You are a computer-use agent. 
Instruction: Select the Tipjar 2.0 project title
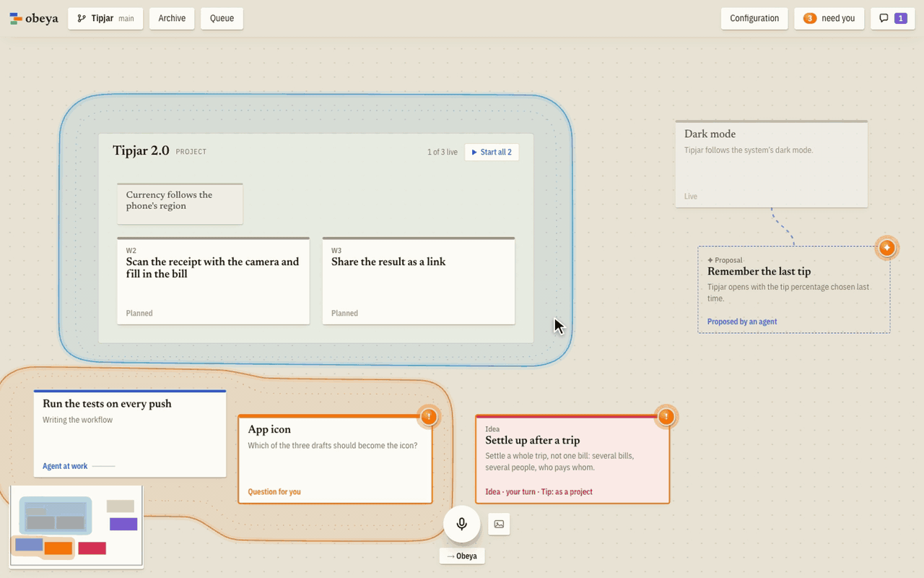[x=141, y=150]
